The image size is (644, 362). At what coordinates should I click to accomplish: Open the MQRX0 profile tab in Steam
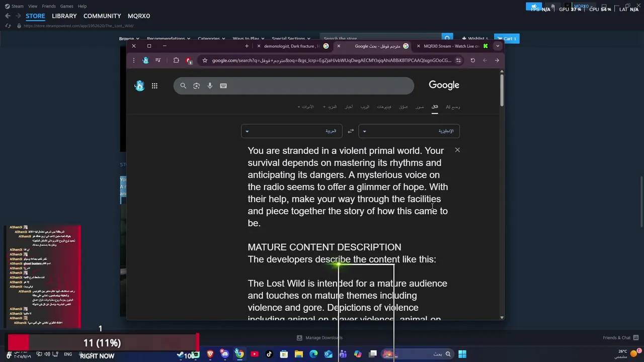pyautogui.click(x=139, y=16)
